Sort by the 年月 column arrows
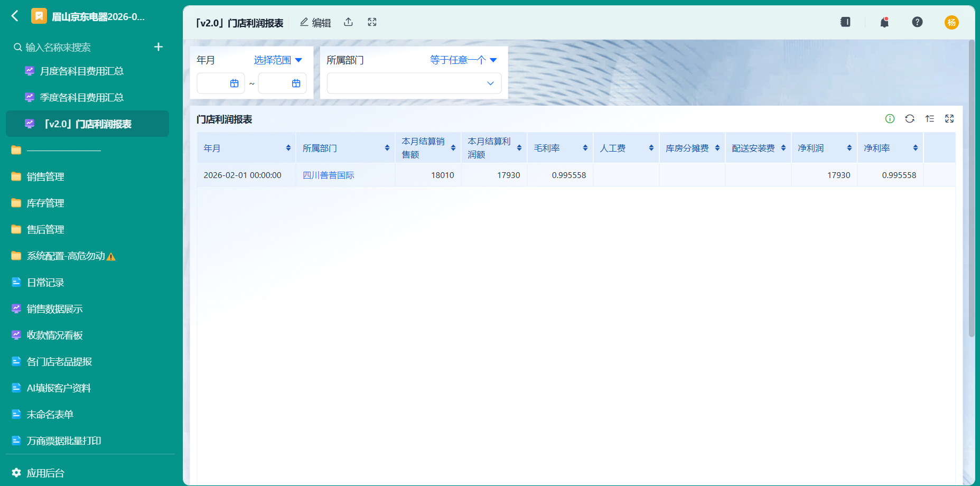This screenshot has height=486, width=980. (x=288, y=148)
